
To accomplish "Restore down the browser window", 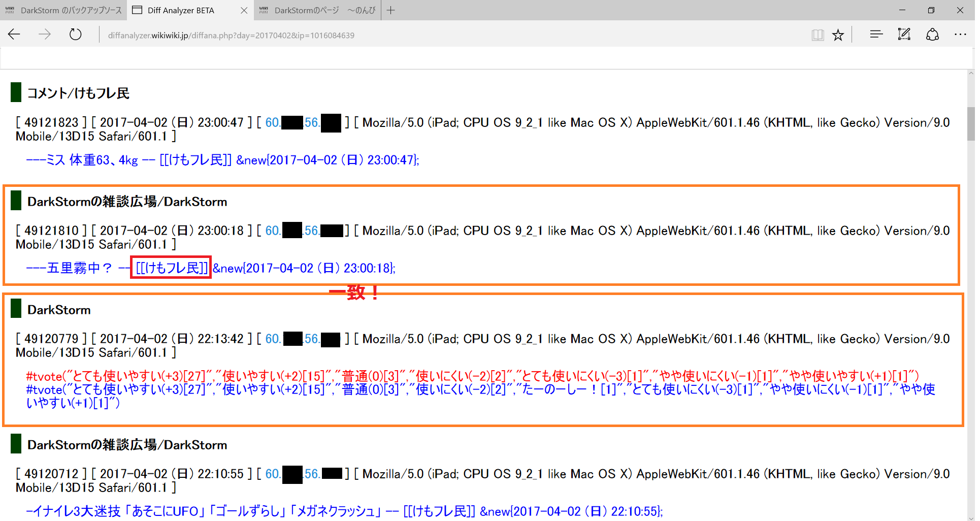I will click(x=931, y=10).
